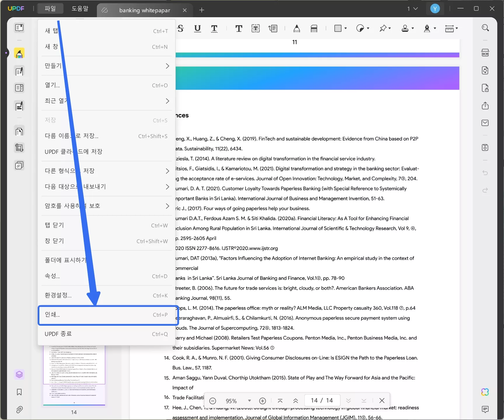Expand the stamp tool dropdown
This screenshot has width=504, height=420.
413,28
